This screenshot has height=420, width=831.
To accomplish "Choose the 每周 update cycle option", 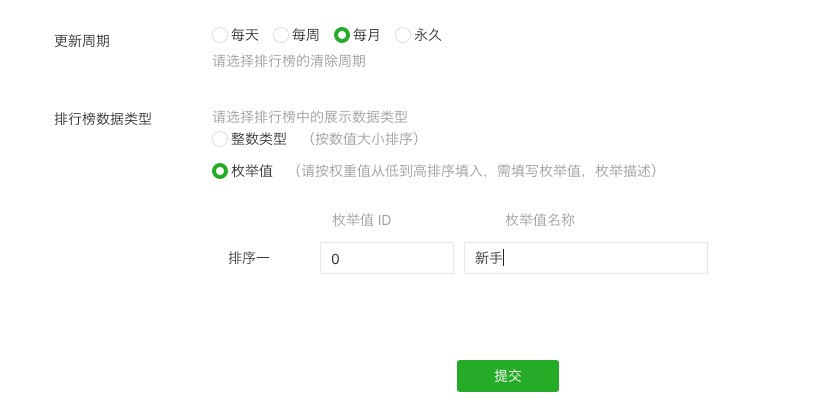I will point(281,35).
